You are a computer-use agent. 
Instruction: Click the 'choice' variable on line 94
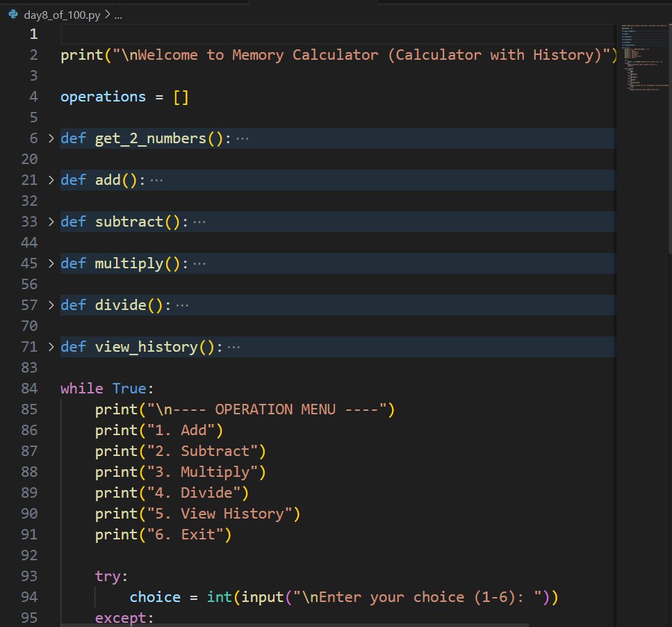tap(155, 597)
